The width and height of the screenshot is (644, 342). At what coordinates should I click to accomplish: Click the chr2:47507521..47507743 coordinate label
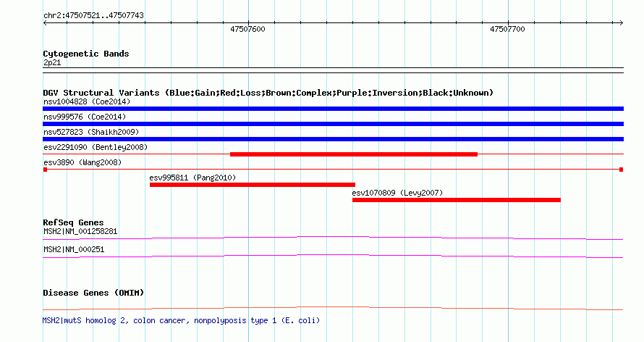93,15
